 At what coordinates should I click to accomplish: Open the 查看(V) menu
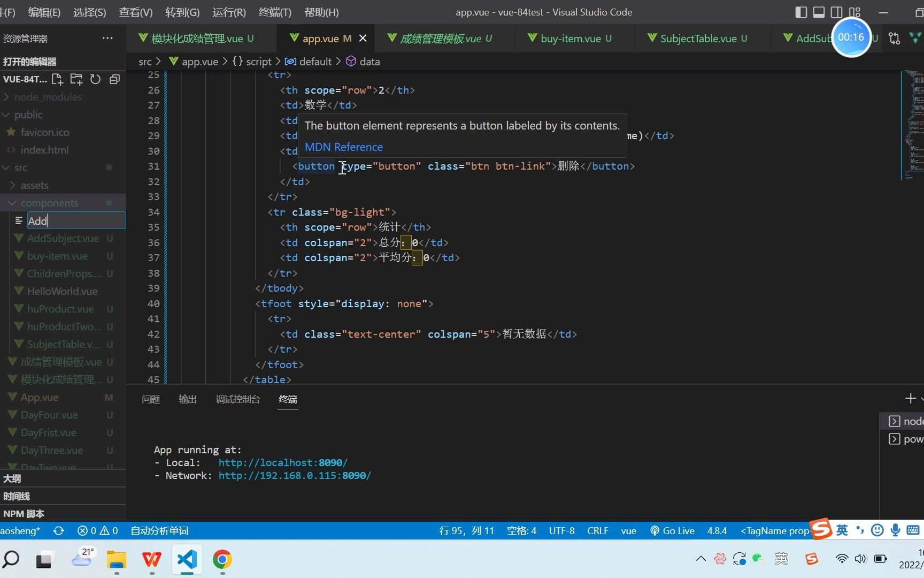(x=136, y=12)
